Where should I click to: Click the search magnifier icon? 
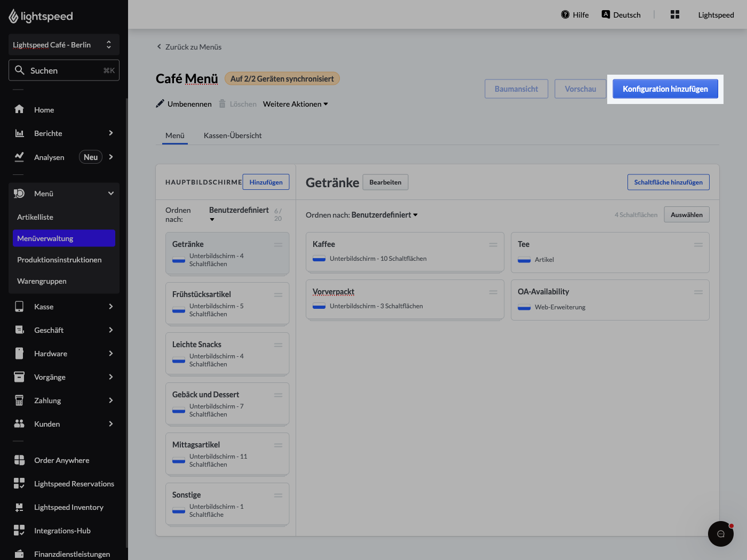coord(20,70)
